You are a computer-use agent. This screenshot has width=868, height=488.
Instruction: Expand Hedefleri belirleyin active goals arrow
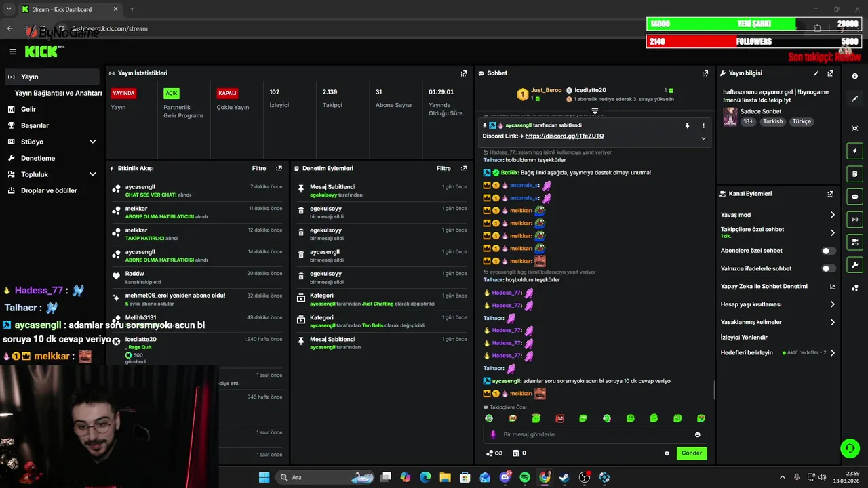pyautogui.click(x=832, y=352)
